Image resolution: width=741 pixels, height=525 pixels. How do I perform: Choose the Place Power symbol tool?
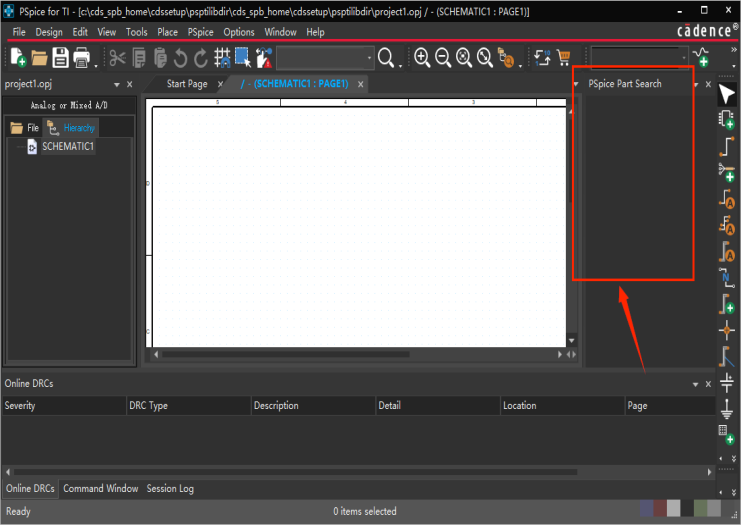[726, 382]
